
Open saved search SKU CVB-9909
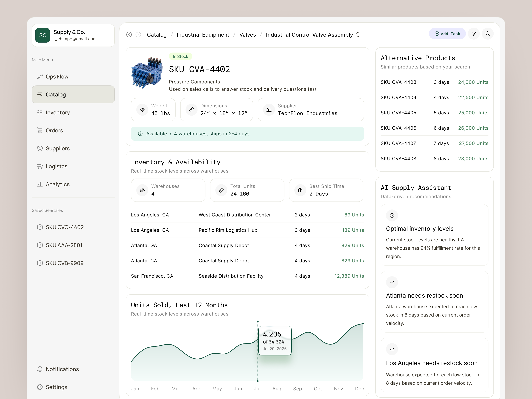[x=73, y=263]
